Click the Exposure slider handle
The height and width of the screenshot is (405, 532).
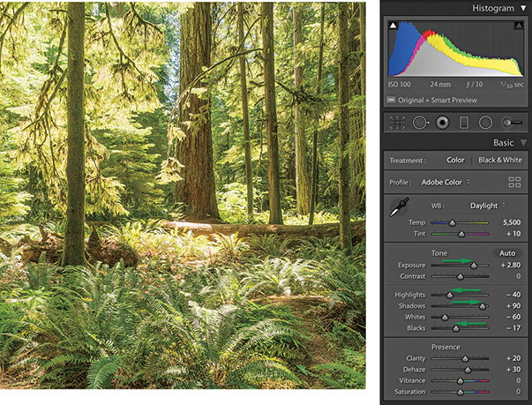(x=474, y=265)
